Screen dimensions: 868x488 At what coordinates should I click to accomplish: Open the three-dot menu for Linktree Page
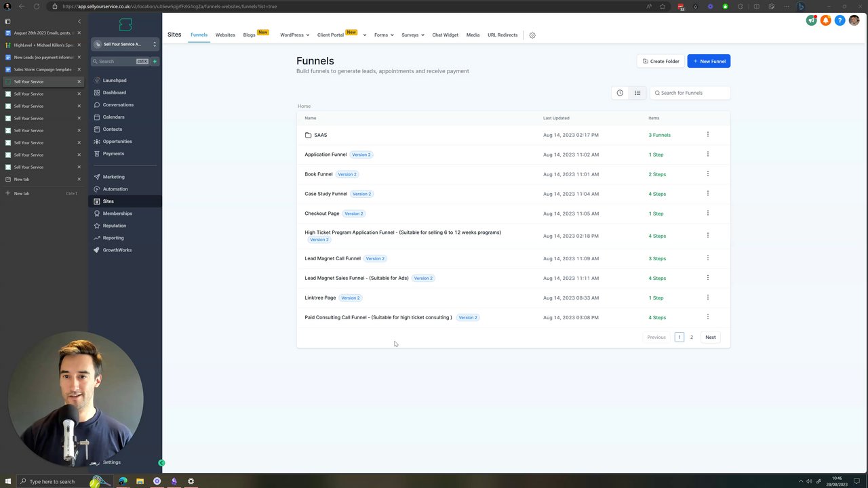point(708,298)
